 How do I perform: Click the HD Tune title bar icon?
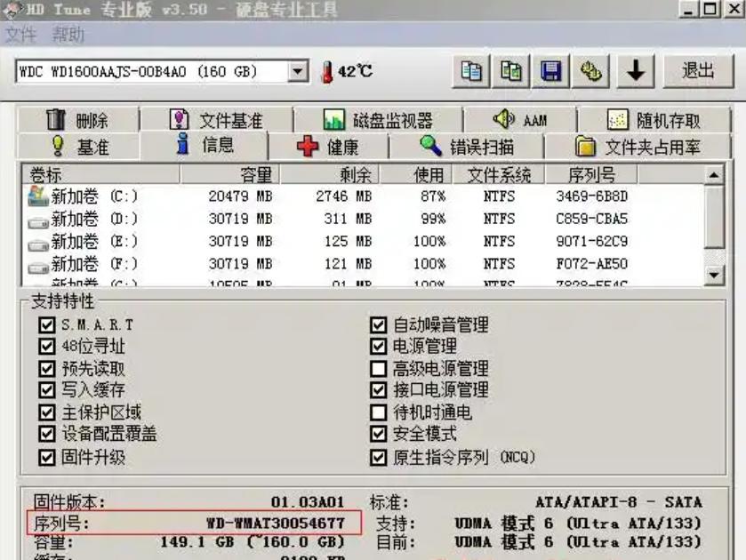click(x=12, y=10)
